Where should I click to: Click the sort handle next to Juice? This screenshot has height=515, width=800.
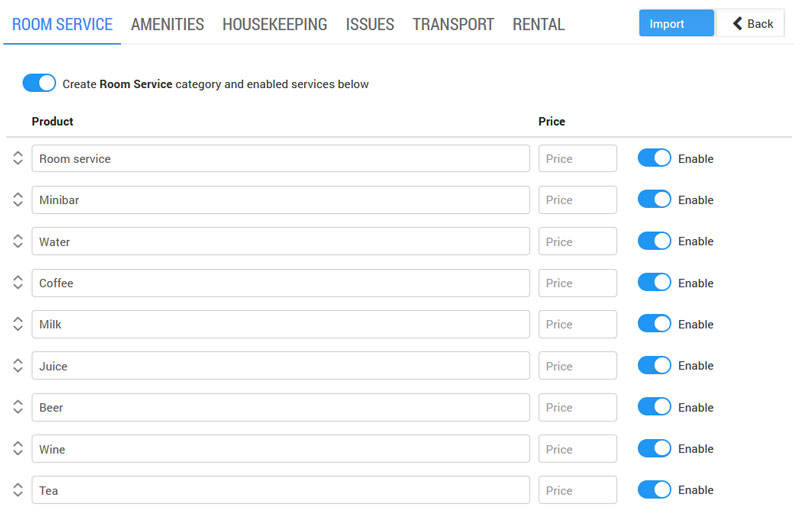(18, 366)
